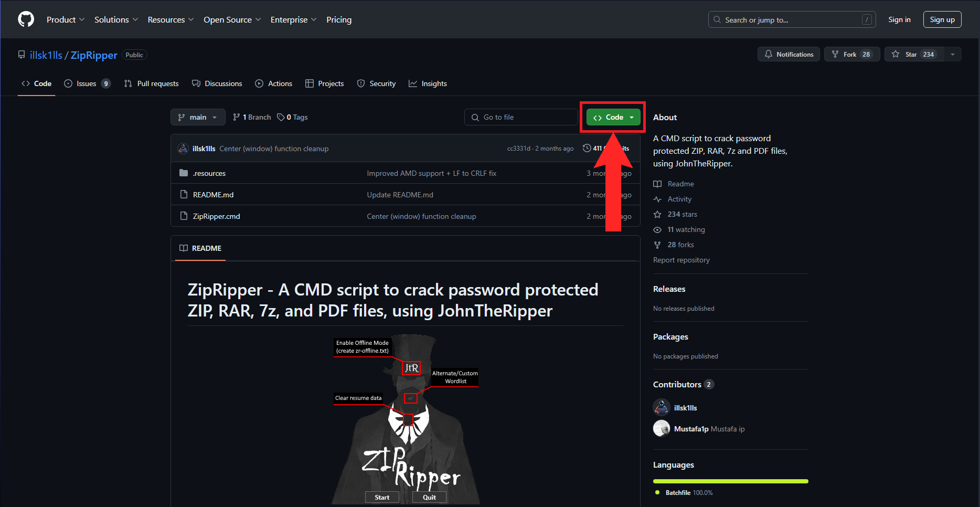
Task: Expand the star lists dropdown arrow
Action: click(x=953, y=54)
